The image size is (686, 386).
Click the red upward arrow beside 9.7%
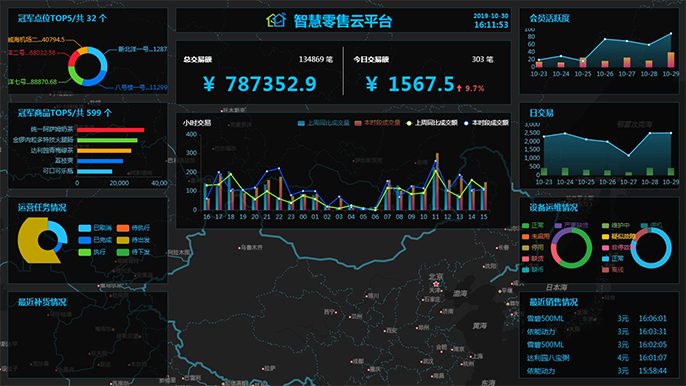pos(459,88)
